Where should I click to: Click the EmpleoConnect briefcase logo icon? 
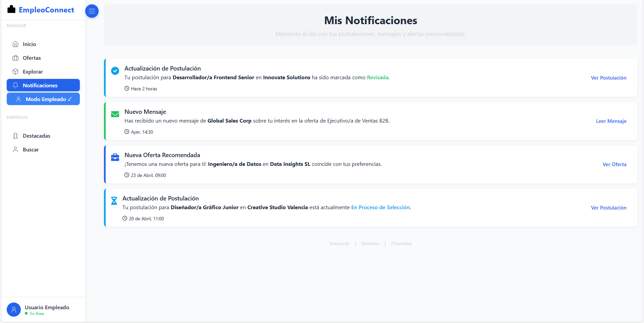pyautogui.click(x=11, y=9)
